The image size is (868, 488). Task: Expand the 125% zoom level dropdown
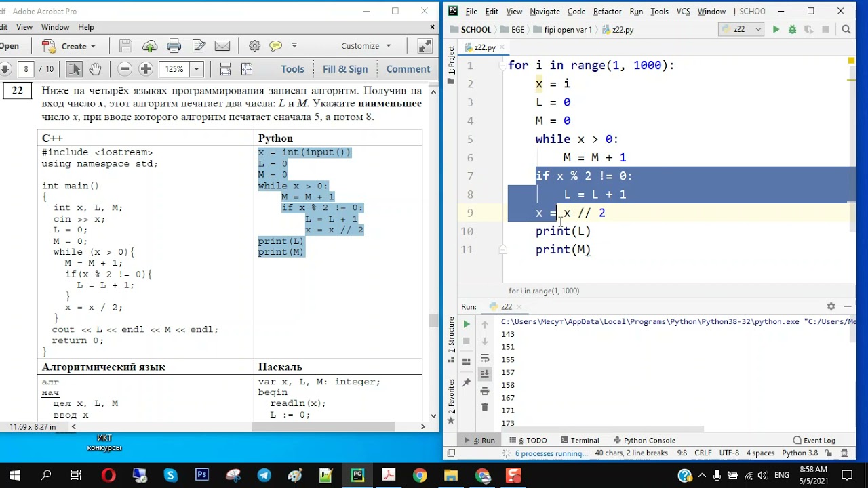tap(196, 69)
